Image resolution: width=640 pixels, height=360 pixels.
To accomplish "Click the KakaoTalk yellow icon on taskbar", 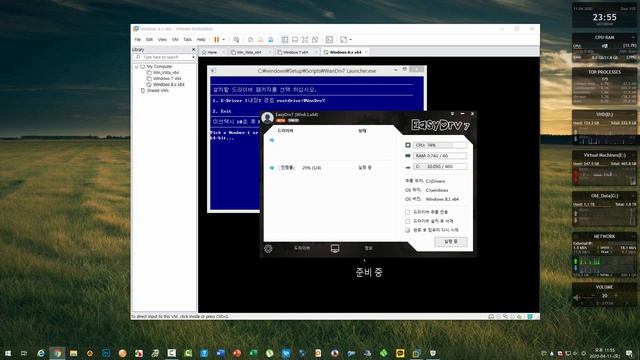I will [400, 353].
